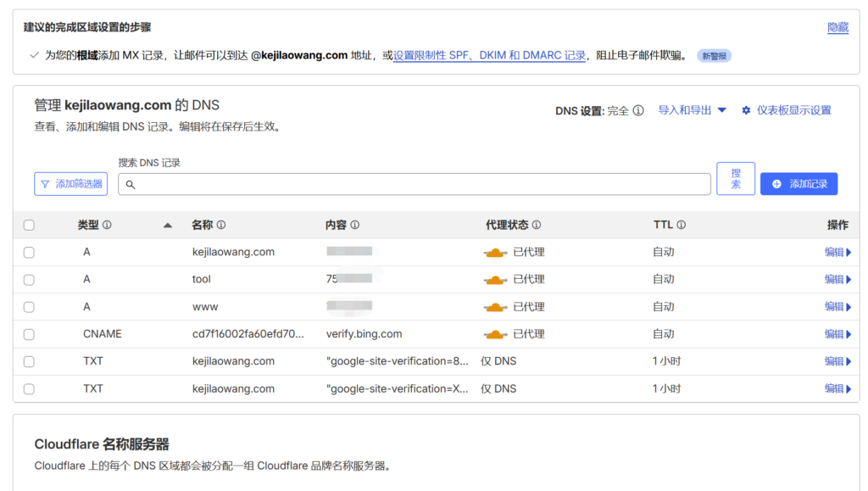Click the 新警报 badge
The image size is (868, 491).
pyautogui.click(x=714, y=56)
